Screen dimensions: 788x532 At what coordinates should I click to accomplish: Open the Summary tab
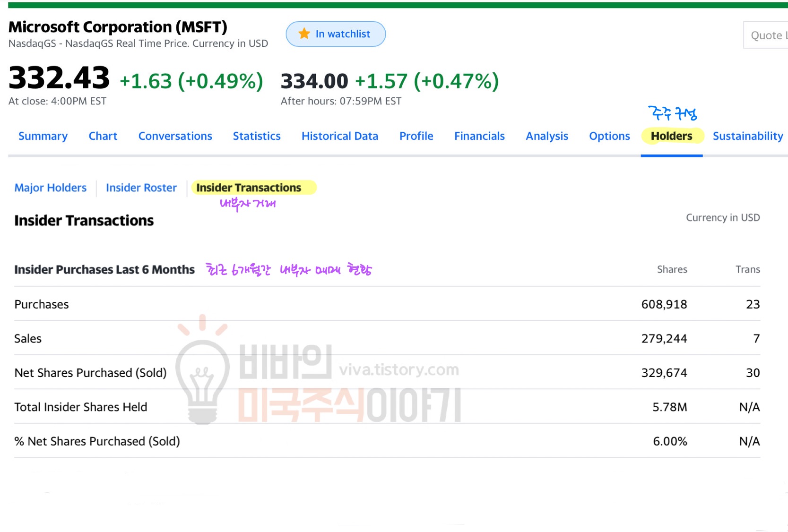[x=43, y=136]
